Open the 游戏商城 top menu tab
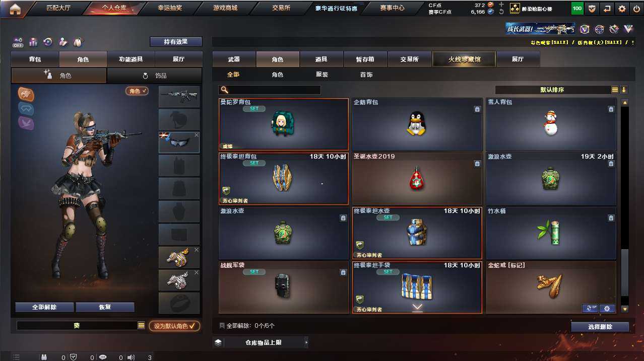The image size is (644, 361). [225, 8]
